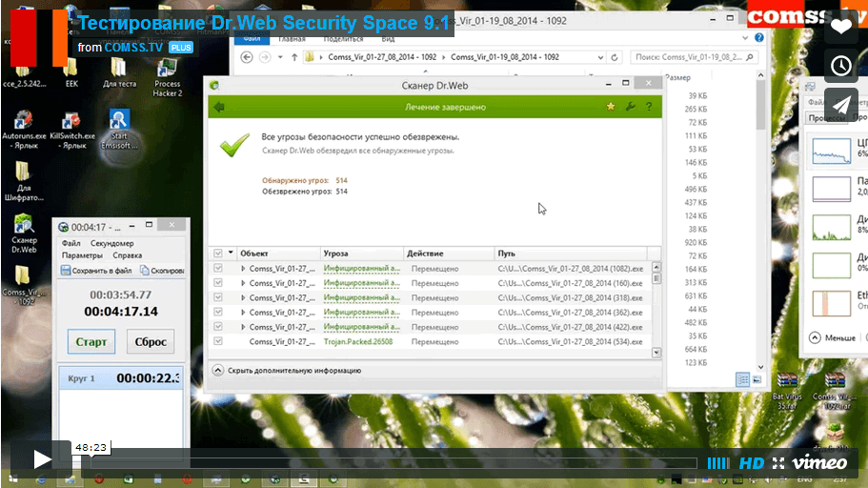Click the stopwatch Старт button
This screenshot has width=868, height=488.
tap(91, 342)
